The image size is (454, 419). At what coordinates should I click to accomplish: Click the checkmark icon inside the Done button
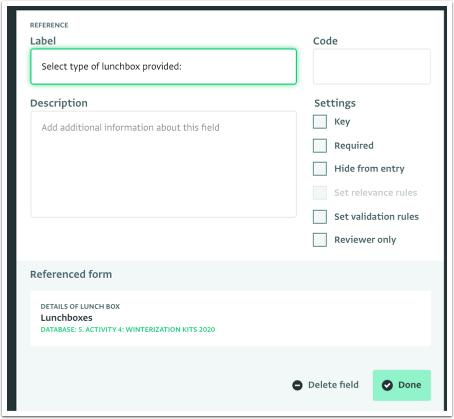coord(387,385)
